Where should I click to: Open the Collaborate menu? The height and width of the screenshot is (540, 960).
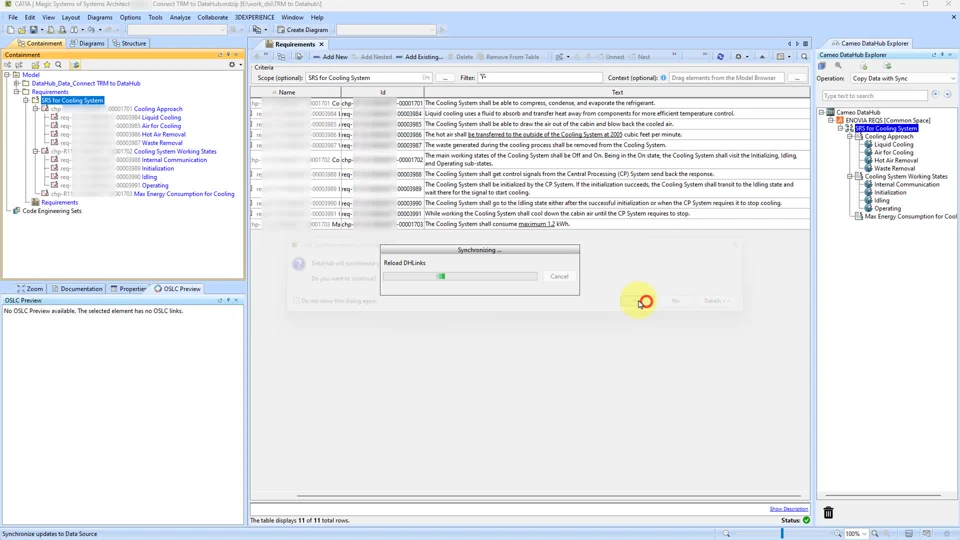pos(212,17)
